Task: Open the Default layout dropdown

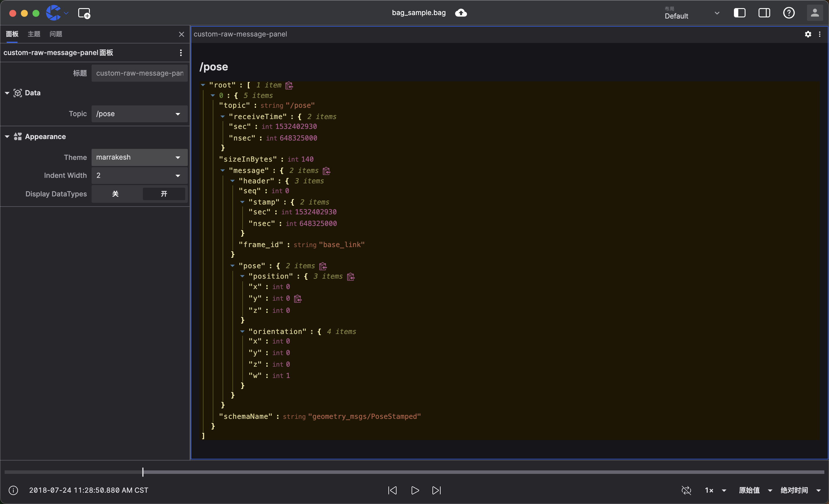Action: tap(692, 13)
